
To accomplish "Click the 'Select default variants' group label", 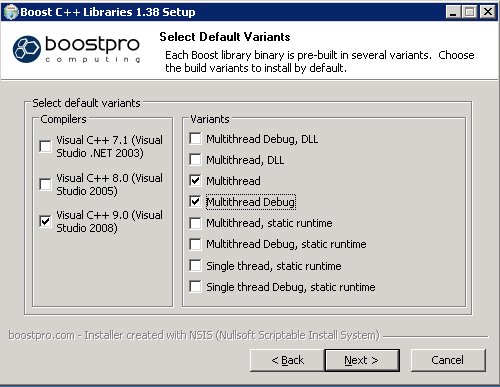I will click(86, 103).
